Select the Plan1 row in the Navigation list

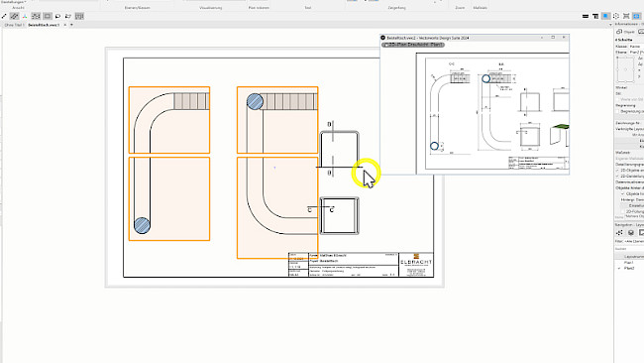pos(629,262)
